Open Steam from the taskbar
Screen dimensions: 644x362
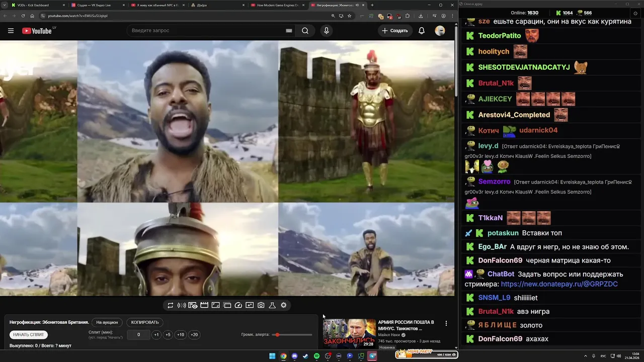(x=305, y=356)
